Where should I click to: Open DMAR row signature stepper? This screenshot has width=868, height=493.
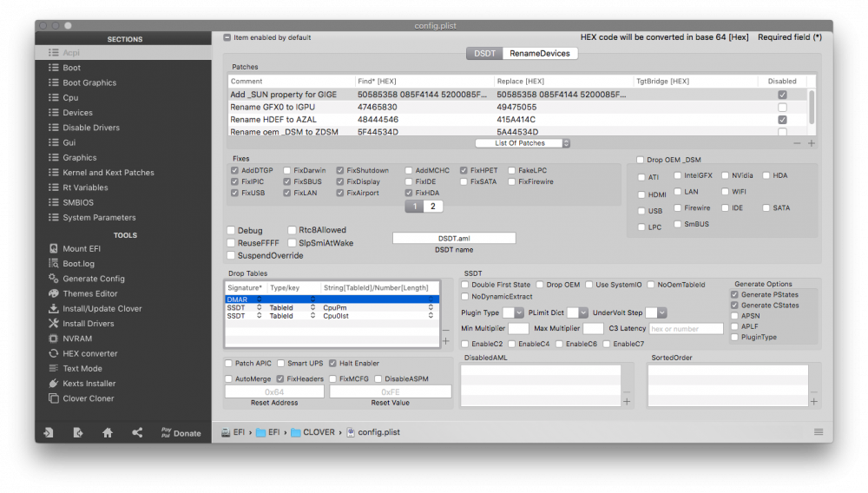click(x=259, y=299)
